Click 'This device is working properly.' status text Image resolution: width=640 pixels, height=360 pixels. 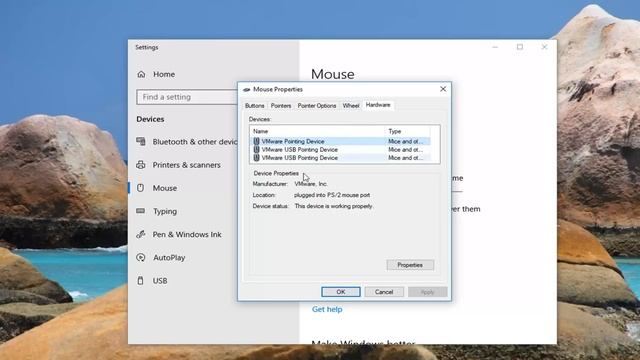point(333,206)
